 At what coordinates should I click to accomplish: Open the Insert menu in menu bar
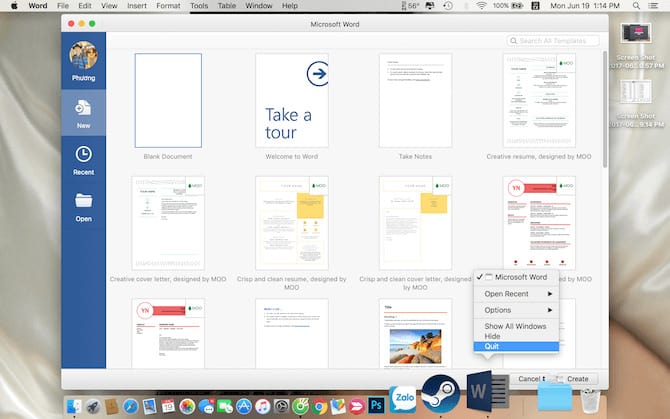click(x=135, y=6)
